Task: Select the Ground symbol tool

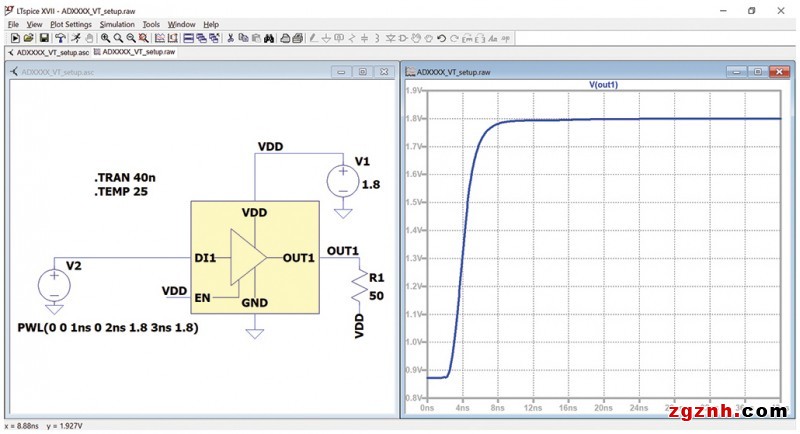Action: 327,38
